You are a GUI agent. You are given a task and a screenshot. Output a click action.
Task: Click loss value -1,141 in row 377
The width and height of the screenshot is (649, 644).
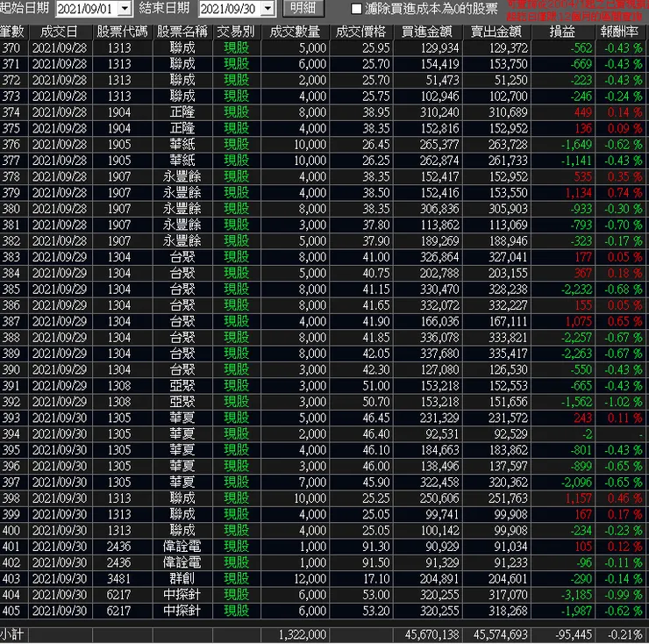pyautogui.click(x=576, y=161)
